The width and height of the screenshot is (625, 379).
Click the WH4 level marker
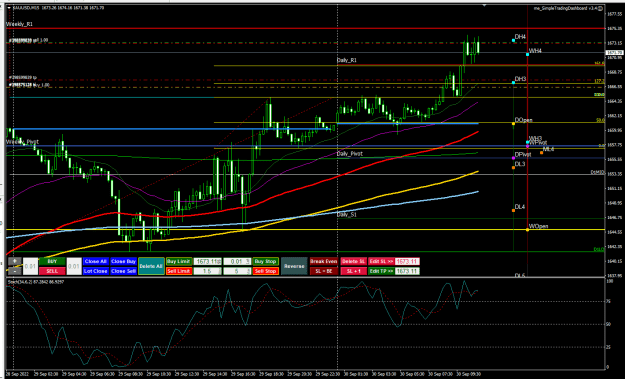tap(527, 54)
